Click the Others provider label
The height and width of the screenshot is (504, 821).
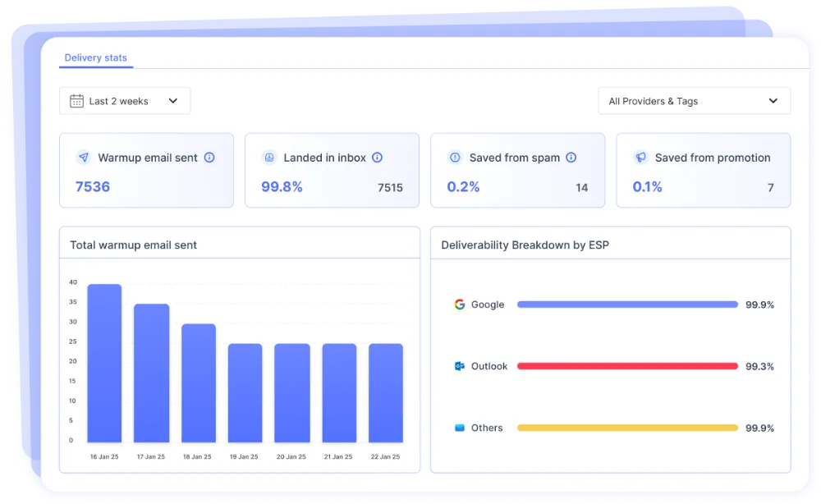pos(487,428)
